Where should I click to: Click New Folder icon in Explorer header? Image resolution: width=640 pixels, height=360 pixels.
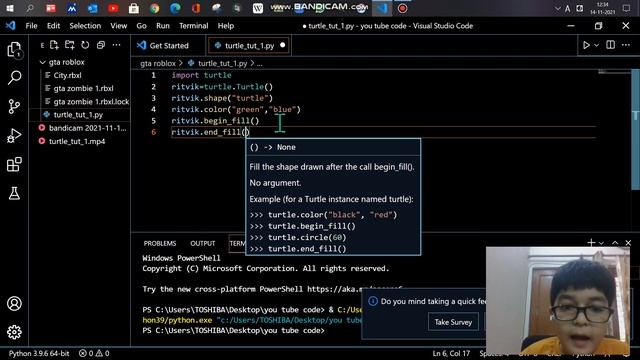click(x=70, y=45)
